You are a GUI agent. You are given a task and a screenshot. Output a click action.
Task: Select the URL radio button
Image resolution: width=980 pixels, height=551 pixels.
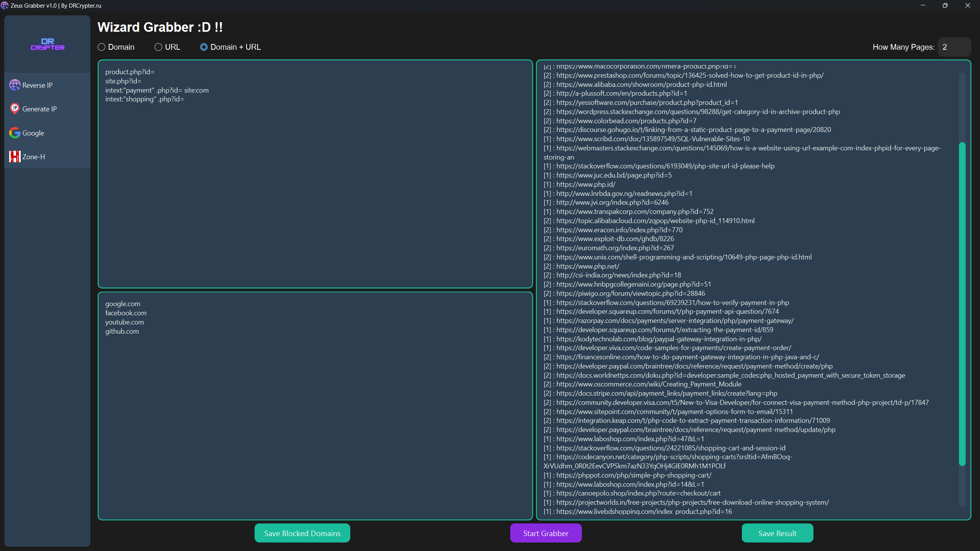(x=158, y=47)
